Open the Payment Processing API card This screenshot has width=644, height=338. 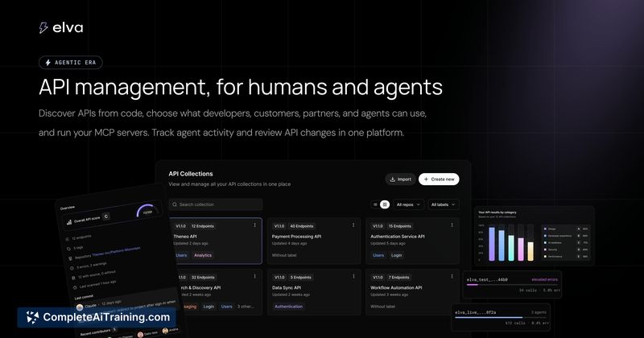pos(314,241)
